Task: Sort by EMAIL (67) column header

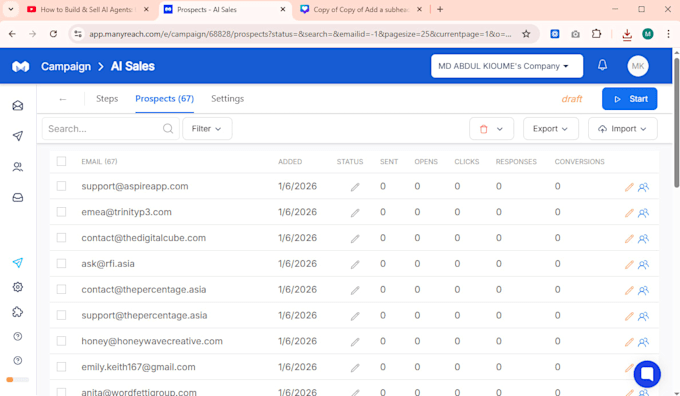Action: [99, 162]
